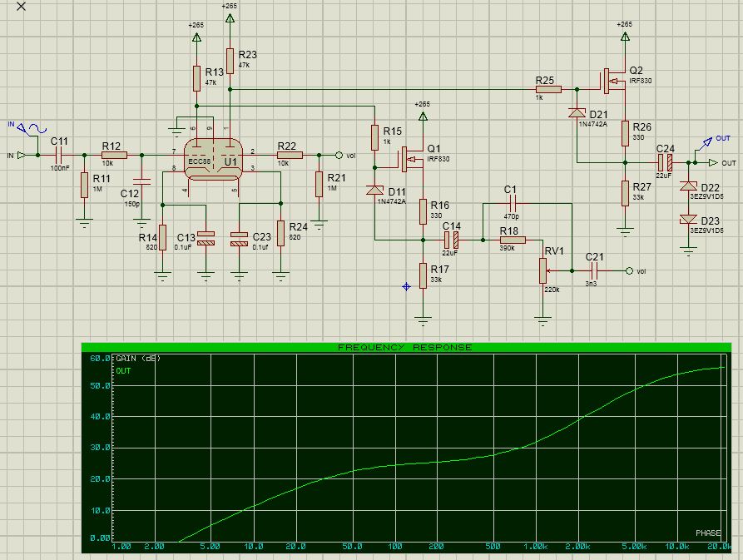Select resistor R14 820

point(162,237)
